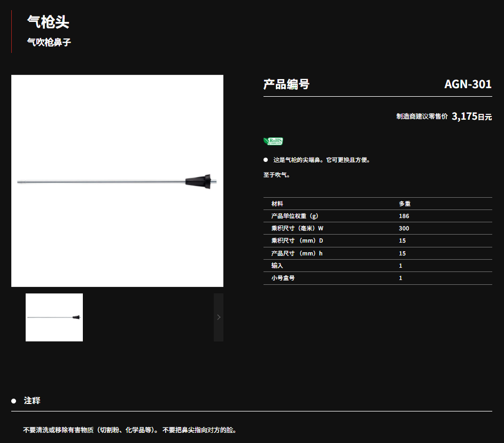Viewport: 504px width, 443px height.
Task: Click the 制造商建议零售价 label
Action: pyautogui.click(x=422, y=116)
